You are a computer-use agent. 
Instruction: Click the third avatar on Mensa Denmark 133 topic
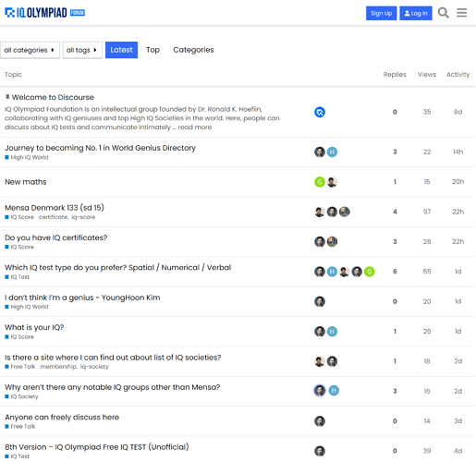[344, 212]
